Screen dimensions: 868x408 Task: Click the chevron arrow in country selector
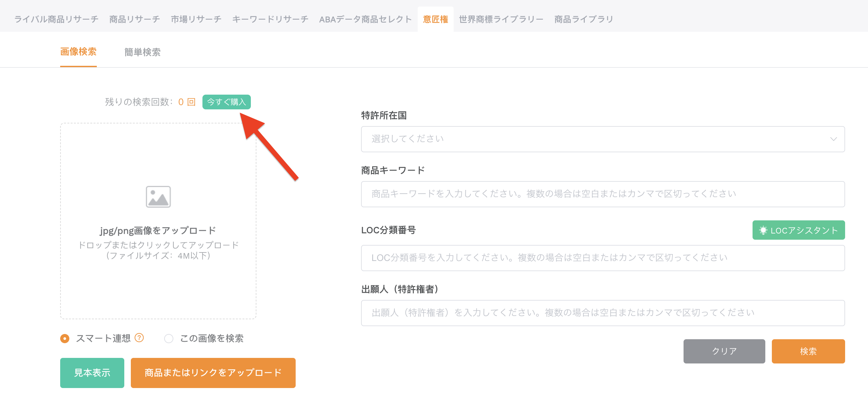click(x=833, y=139)
